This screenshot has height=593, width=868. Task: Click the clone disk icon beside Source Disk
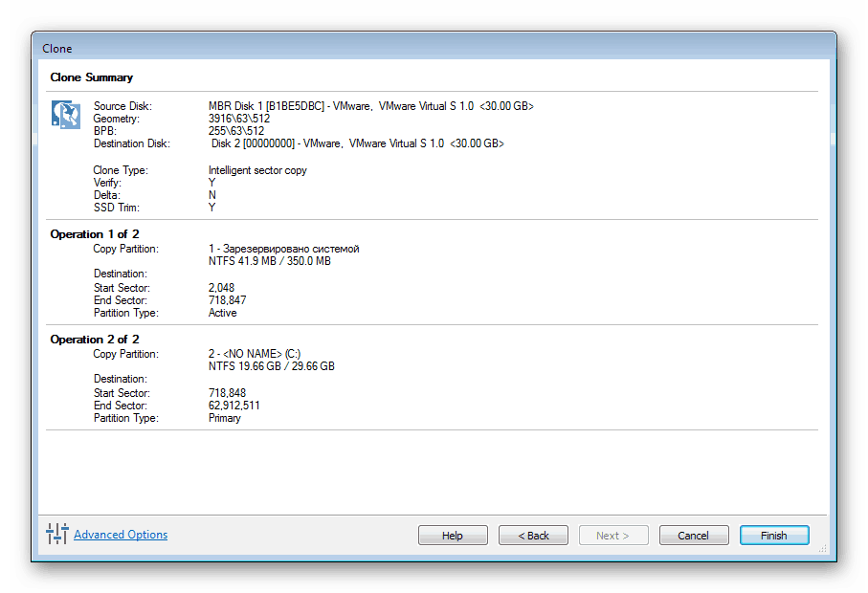click(x=65, y=115)
